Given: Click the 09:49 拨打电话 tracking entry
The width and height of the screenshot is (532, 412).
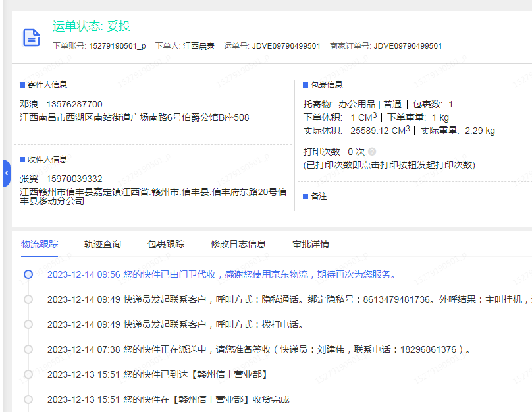Looking at the screenshot, I should [175, 324].
